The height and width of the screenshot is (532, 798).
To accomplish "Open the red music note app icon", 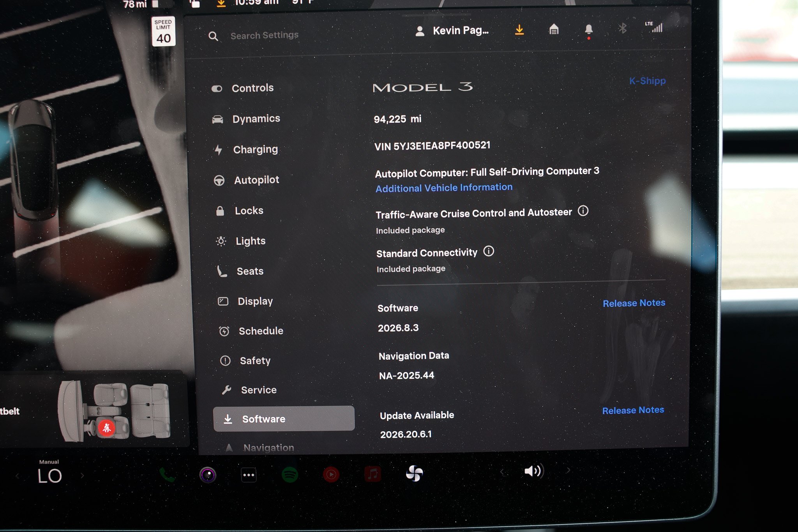I will tap(373, 474).
